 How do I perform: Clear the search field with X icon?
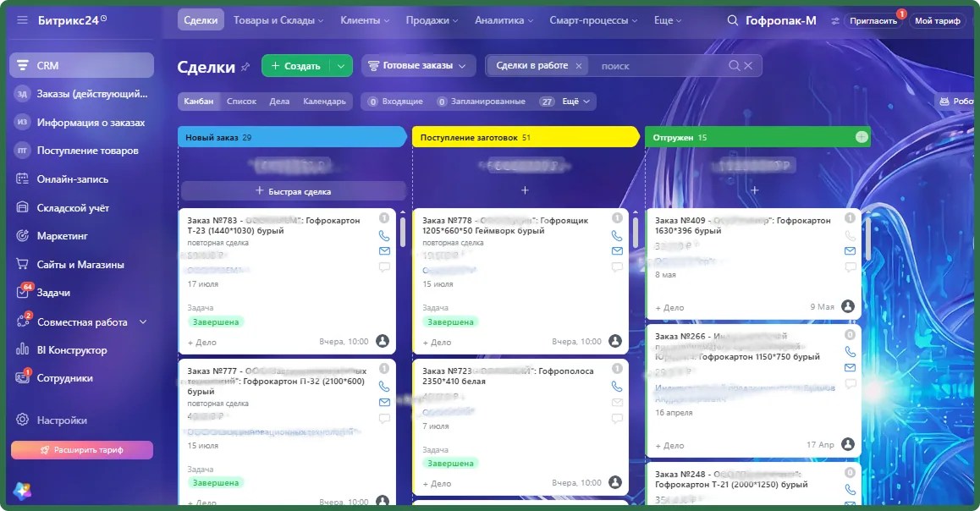click(748, 66)
